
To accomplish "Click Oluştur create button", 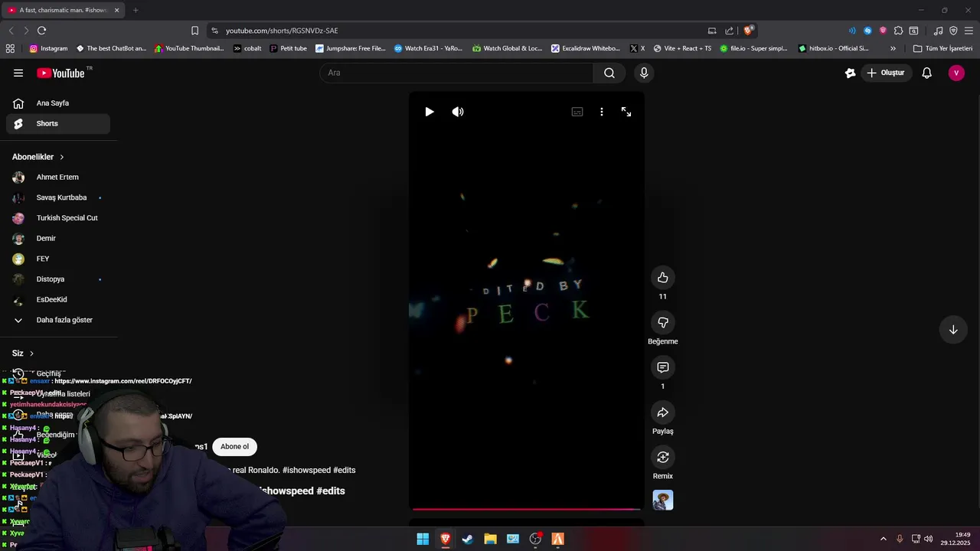I will pos(886,73).
